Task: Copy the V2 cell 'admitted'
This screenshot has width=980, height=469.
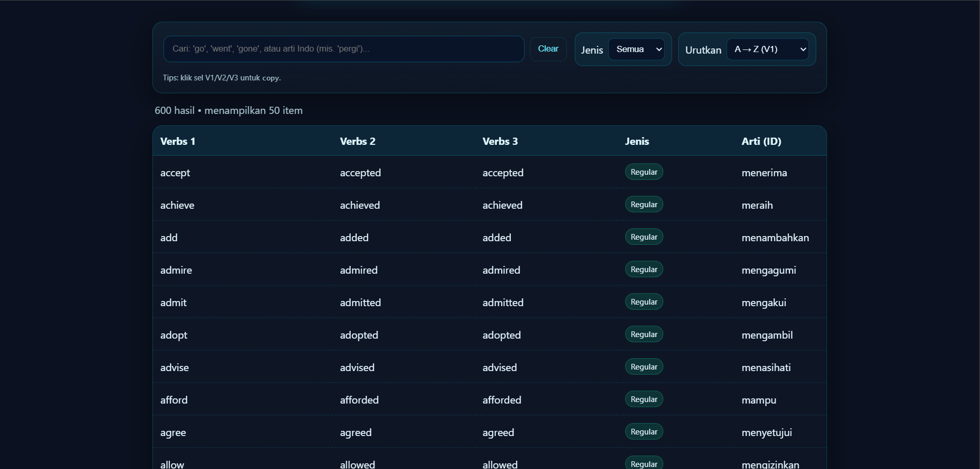Action: [360, 302]
